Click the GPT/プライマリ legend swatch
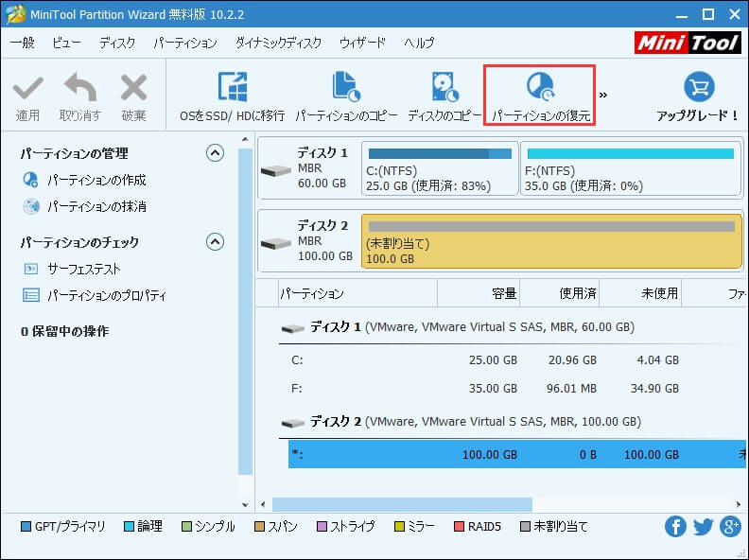This screenshot has height=560, width=749. [26, 527]
